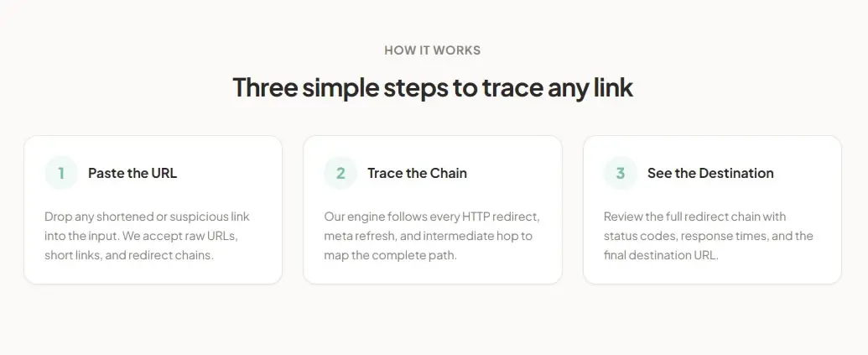The width and height of the screenshot is (868, 355).
Task: Click the step 3 number circle
Action: click(x=620, y=174)
